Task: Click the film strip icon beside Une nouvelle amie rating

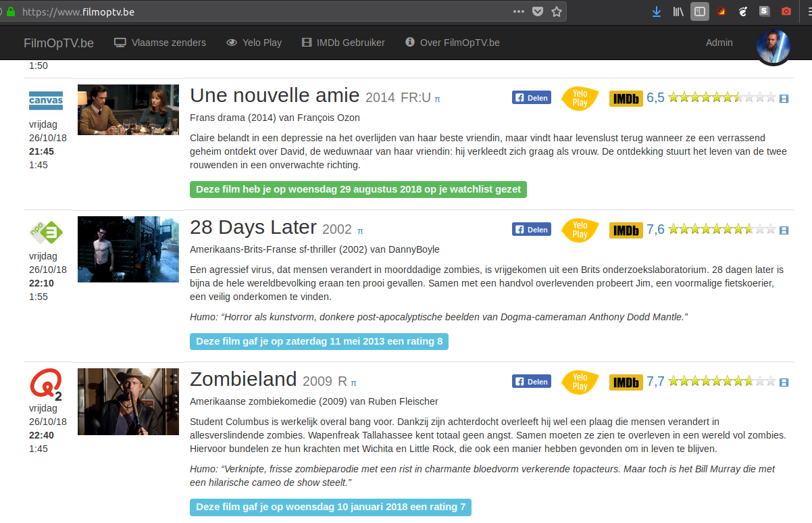Action: (x=784, y=99)
